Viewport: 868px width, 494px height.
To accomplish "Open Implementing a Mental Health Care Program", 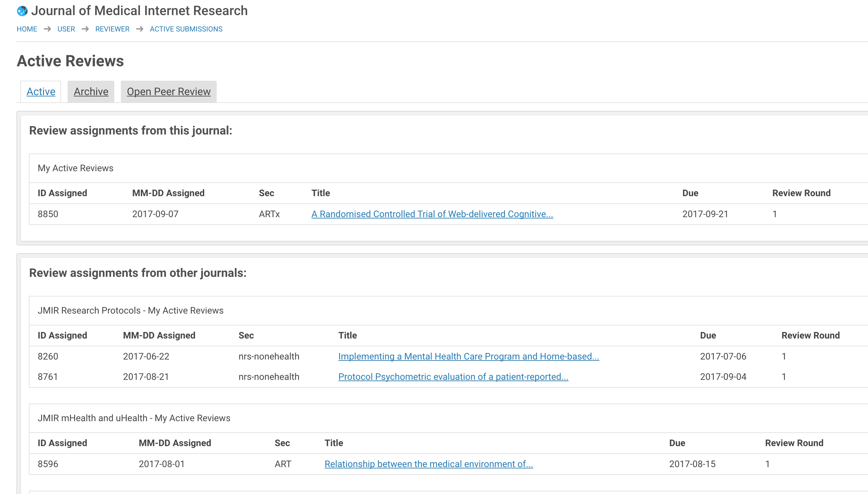I will point(468,357).
